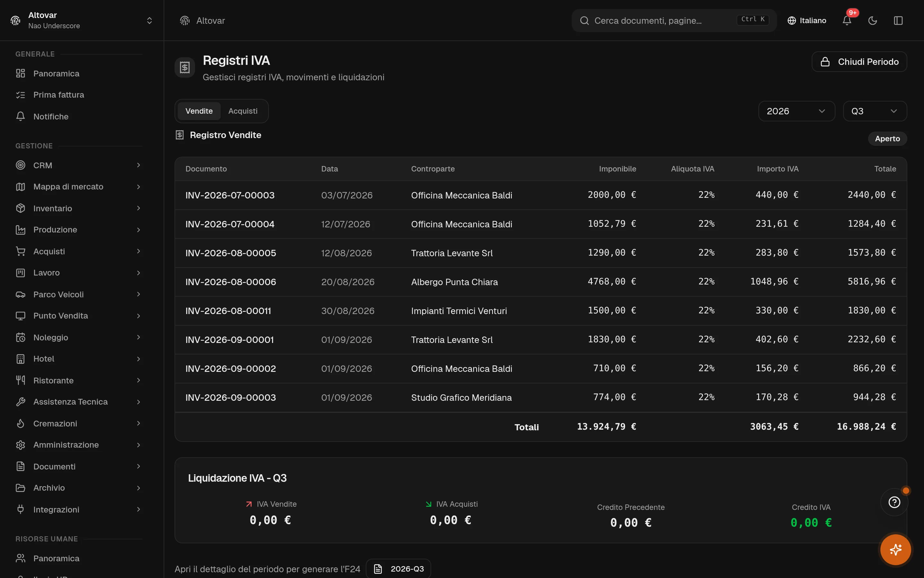924x578 pixels.
Task: Expand the Inventario submenu chevron
Action: [x=139, y=208]
